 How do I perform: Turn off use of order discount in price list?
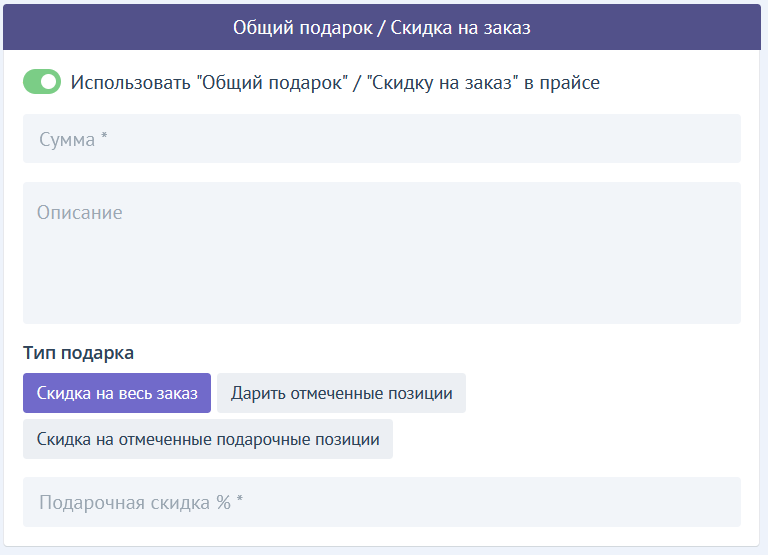tap(42, 82)
